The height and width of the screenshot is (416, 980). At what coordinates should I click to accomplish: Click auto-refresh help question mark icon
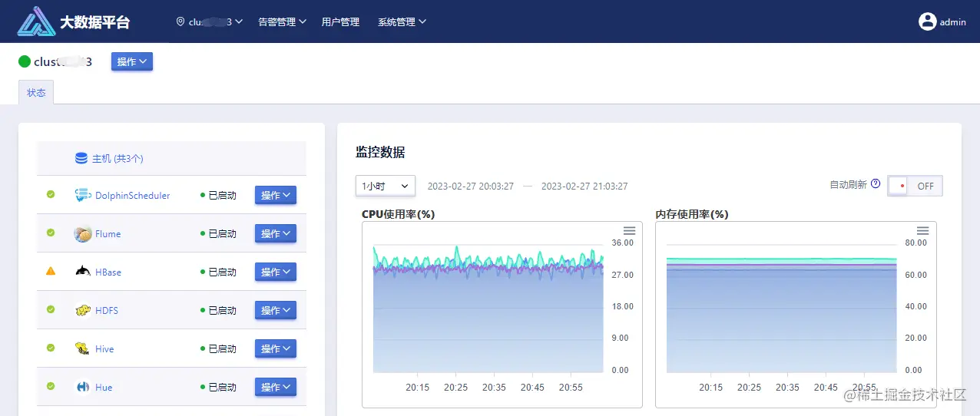(876, 184)
